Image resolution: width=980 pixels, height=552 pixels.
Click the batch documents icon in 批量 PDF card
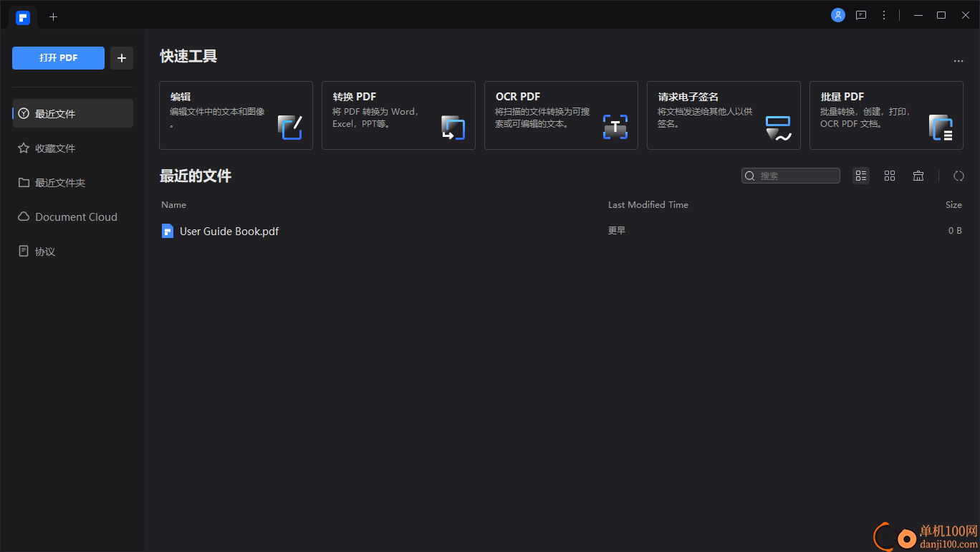941,127
